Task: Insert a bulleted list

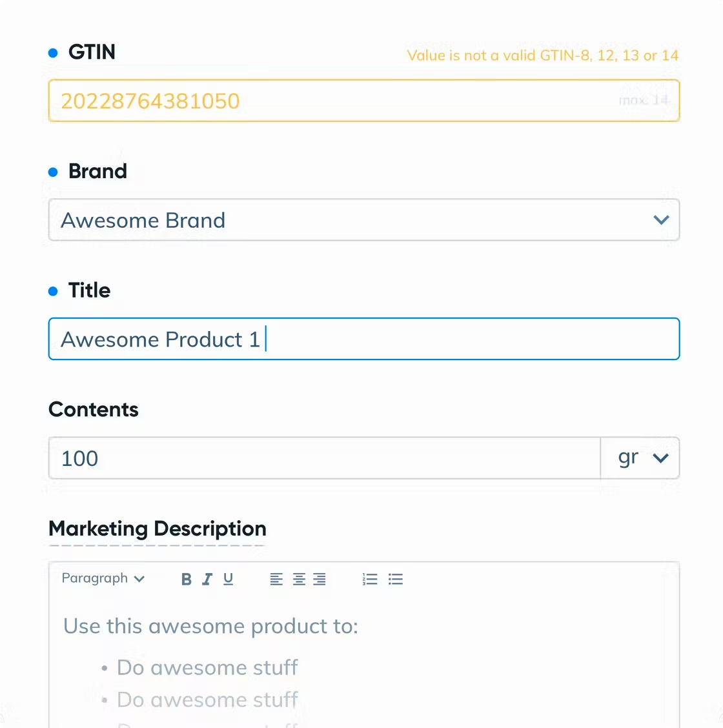Action: 396,579
